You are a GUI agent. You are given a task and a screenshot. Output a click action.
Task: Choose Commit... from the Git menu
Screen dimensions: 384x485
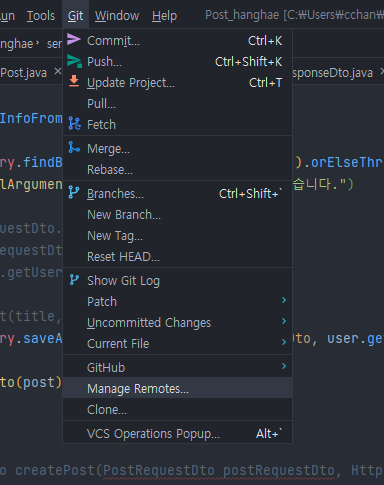coord(178,41)
